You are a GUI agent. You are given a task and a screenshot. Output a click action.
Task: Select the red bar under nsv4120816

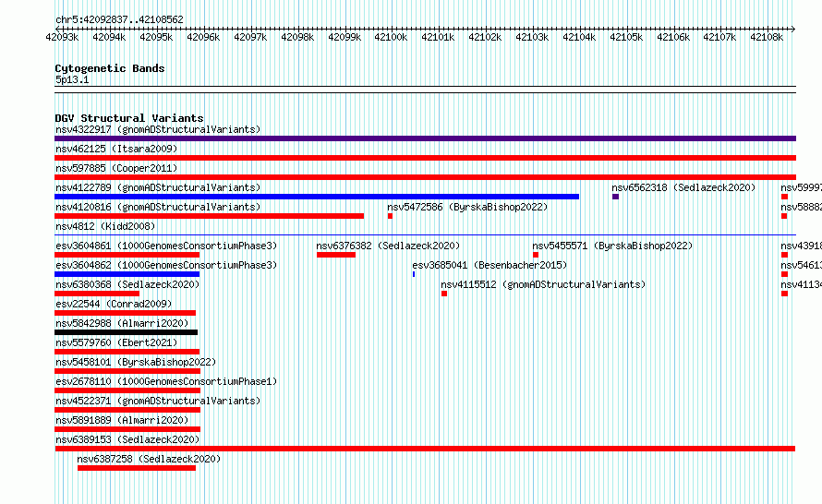(x=209, y=216)
